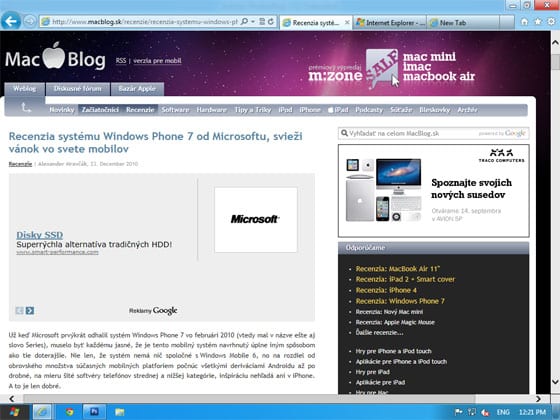Click the horizontal scrollbar left arrow
The image size is (560, 420).
tap(12, 399)
